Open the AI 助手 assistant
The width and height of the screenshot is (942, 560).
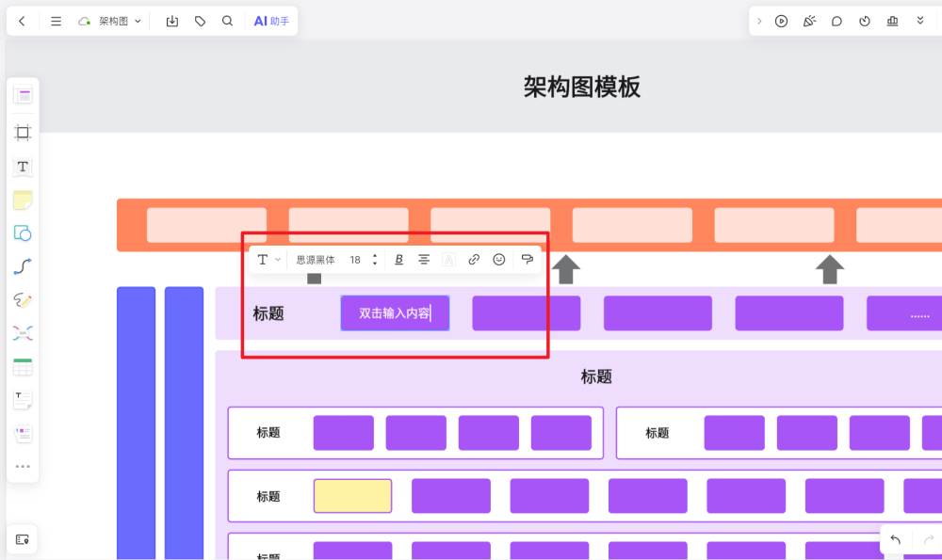tap(270, 20)
